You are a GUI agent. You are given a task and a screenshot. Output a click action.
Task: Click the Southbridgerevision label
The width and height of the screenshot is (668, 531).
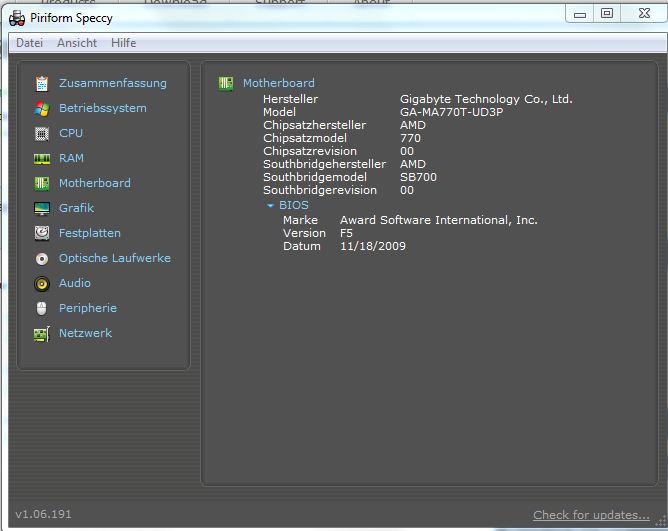pos(320,190)
